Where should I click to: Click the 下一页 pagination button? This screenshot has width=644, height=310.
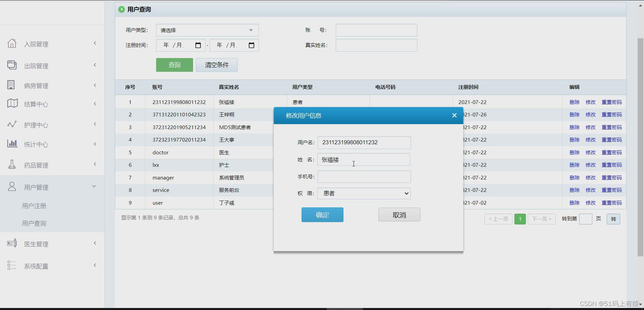(542, 219)
